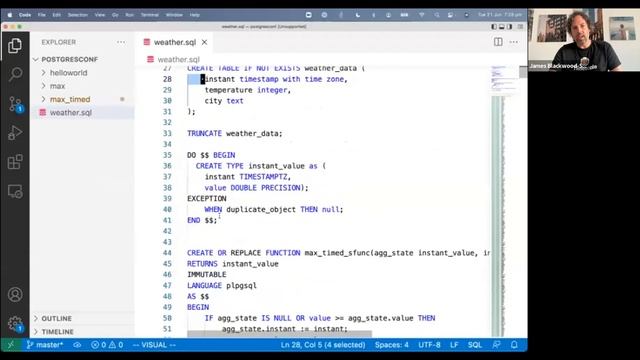This screenshot has width=640, height=360.
Task: Open the Search view in activity bar
Action: tap(15, 74)
